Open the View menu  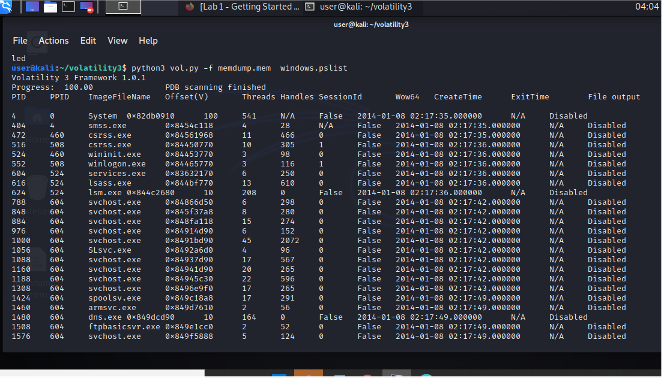coord(117,41)
